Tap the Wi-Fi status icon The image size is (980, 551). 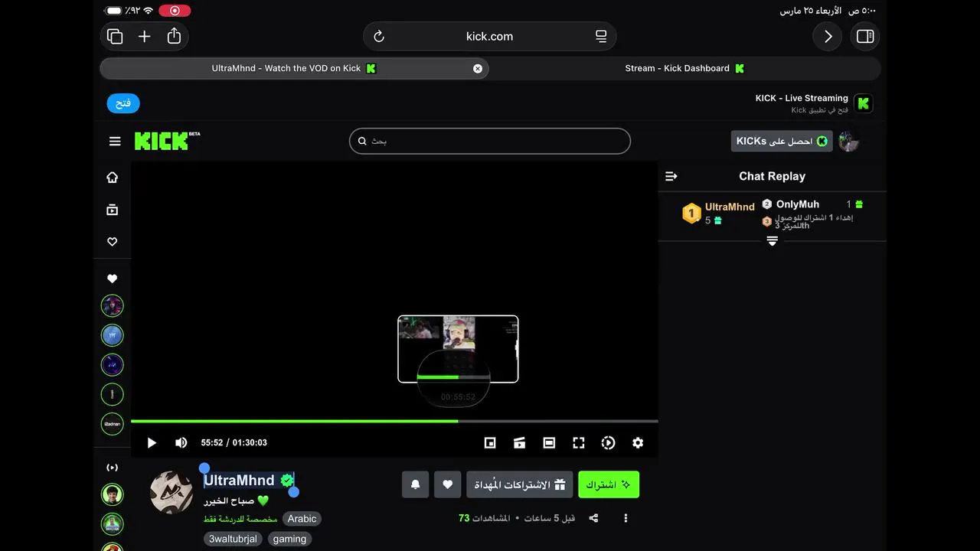click(148, 11)
